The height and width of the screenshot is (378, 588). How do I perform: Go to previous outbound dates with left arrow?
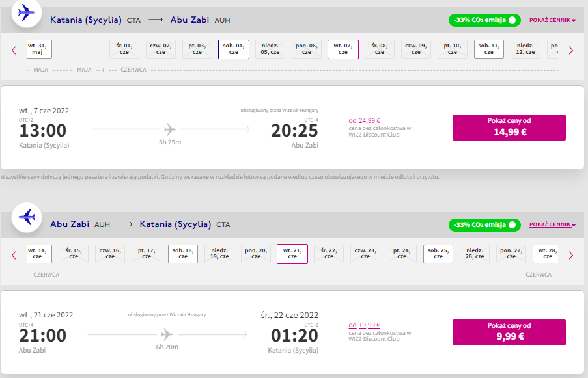14,50
